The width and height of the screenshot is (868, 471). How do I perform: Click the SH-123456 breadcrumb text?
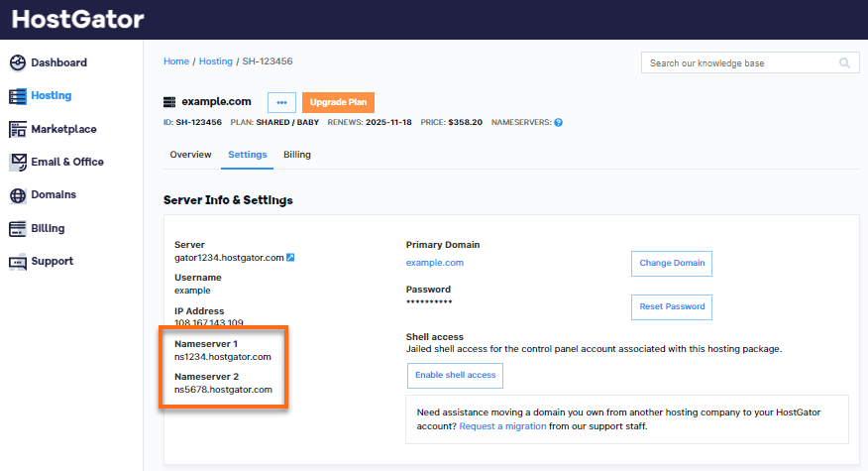click(268, 61)
